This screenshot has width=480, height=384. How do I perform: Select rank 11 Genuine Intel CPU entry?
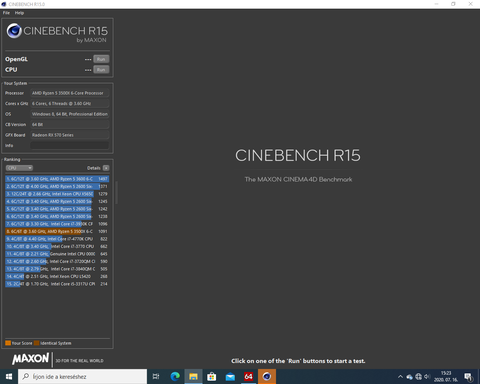click(x=57, y=254)
